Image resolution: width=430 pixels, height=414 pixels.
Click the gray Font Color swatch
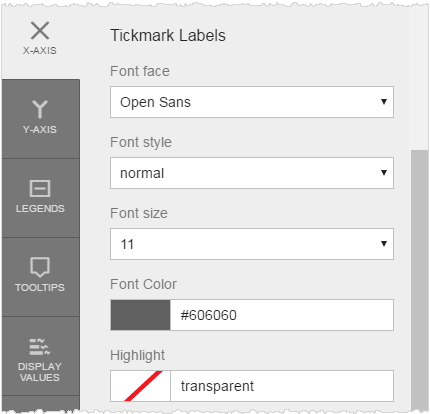click(x=140, y=315)
